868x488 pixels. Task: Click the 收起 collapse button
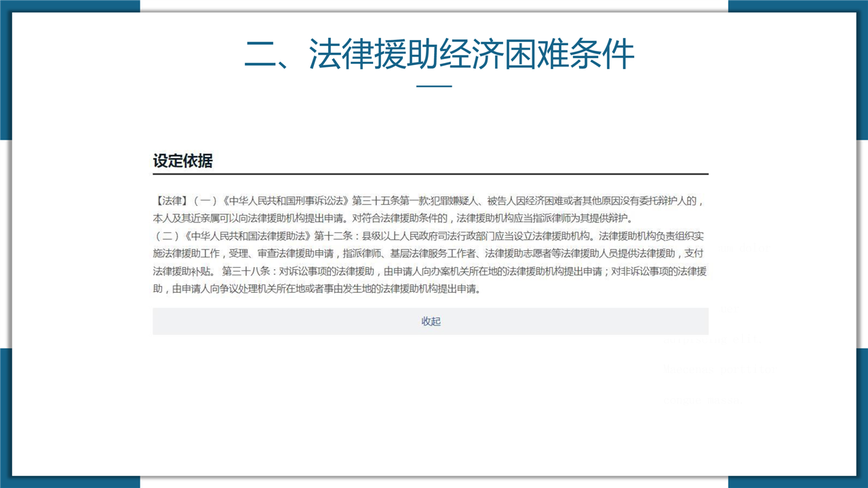[431, 321]
